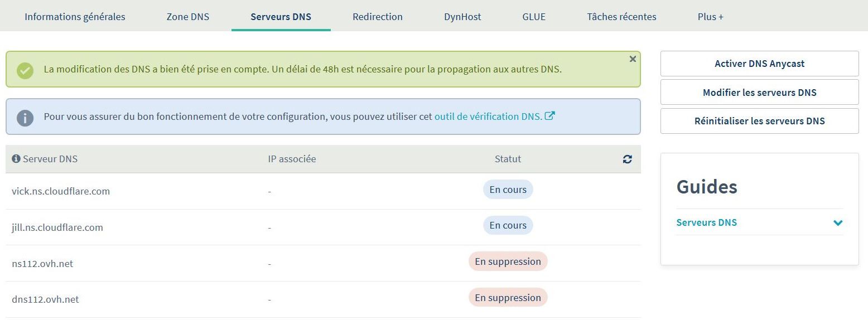Switch to the Zone DNS tab

click(x=188, y=17)
